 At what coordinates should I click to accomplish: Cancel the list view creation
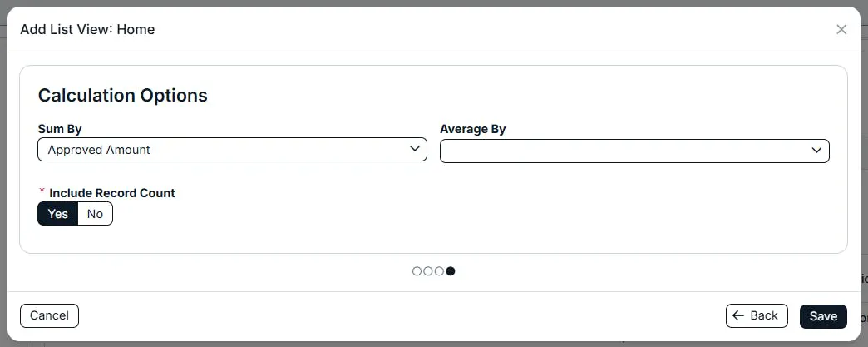point(49,316)
